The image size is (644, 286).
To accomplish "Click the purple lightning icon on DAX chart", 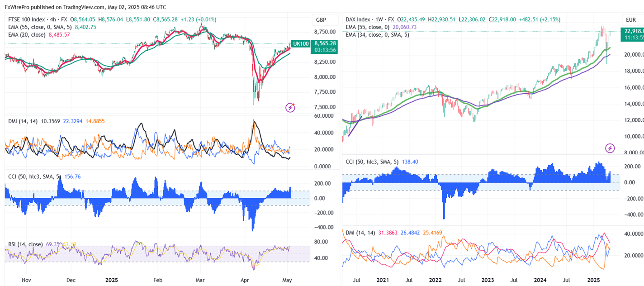I will click(x=610, y=148).
